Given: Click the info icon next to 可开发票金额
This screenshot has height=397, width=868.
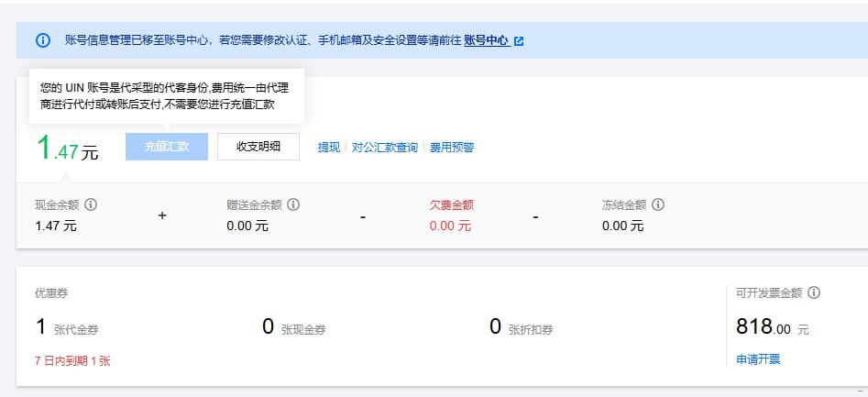Looking at the screenshot, I should click(x=814, y=293).
